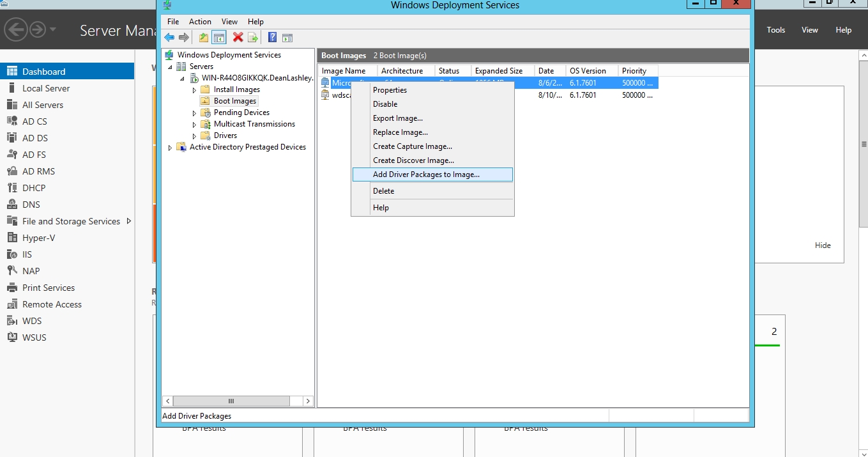Screen dimensions: 868x457
Task: Click the wdscapture boot image icon
Action: tap(325, 95)
